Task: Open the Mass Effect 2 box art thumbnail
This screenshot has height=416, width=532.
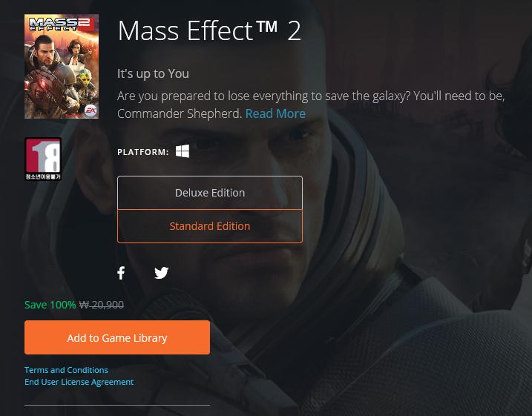Action: (62, 67)
